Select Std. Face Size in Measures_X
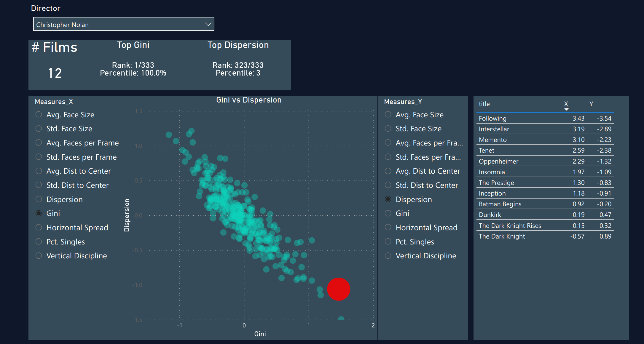This screenshot has height=344, width=644. [39, 129]
